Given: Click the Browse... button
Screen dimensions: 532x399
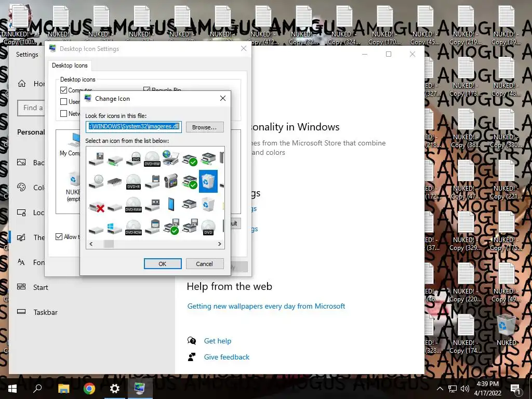Looking at the screenshot, I should click(x=205, y=127).
